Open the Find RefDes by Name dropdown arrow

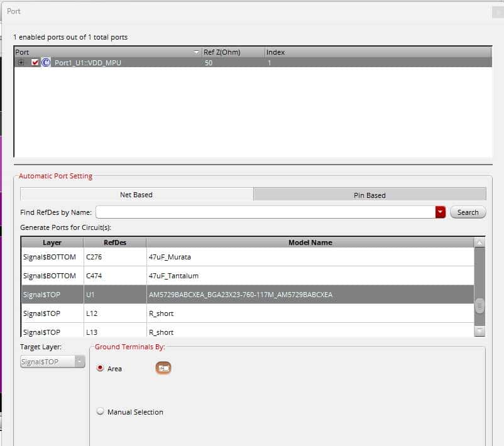(x=440, y=212)
